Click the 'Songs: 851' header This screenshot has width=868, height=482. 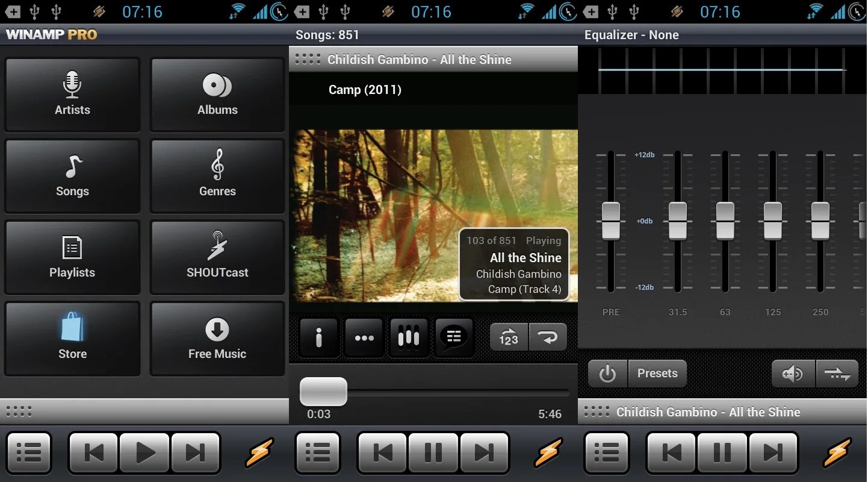[x=327, y=35]
